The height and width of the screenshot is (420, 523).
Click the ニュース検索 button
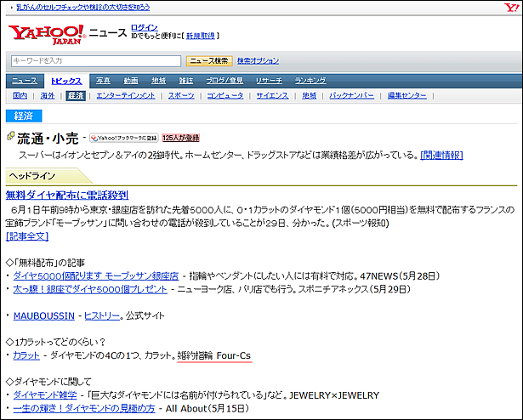coord(209,60)
